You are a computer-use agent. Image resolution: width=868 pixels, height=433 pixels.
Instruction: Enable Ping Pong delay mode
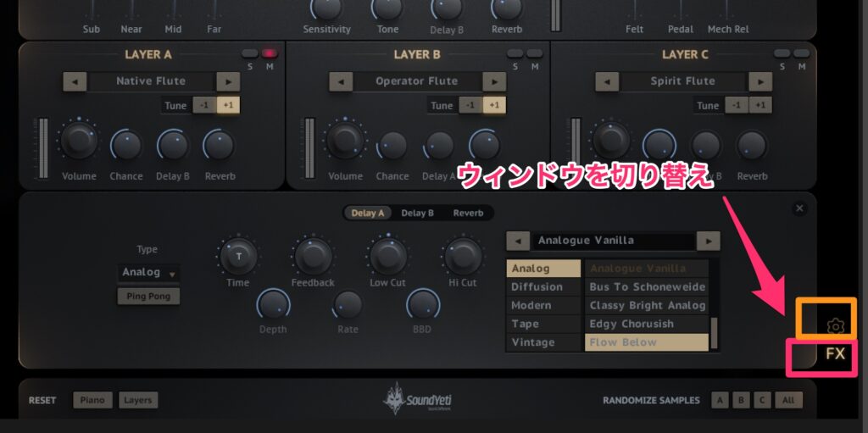[x=148, y=296]
